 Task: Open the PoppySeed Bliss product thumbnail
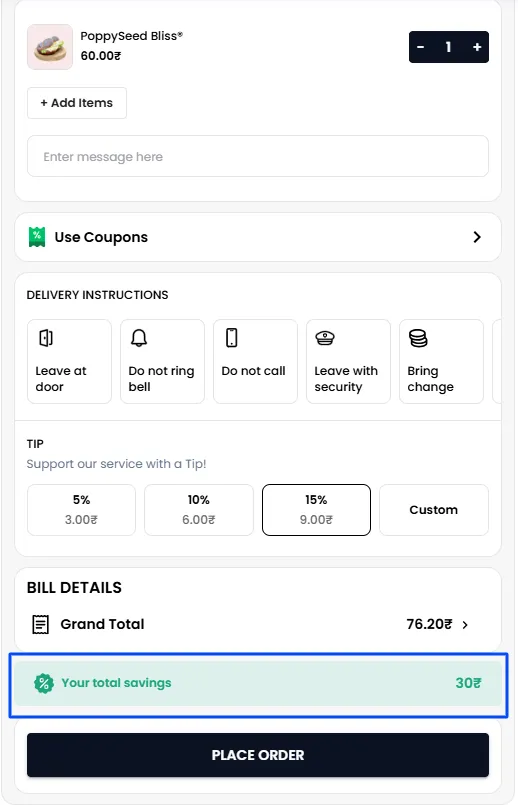(x=50, y=47)
